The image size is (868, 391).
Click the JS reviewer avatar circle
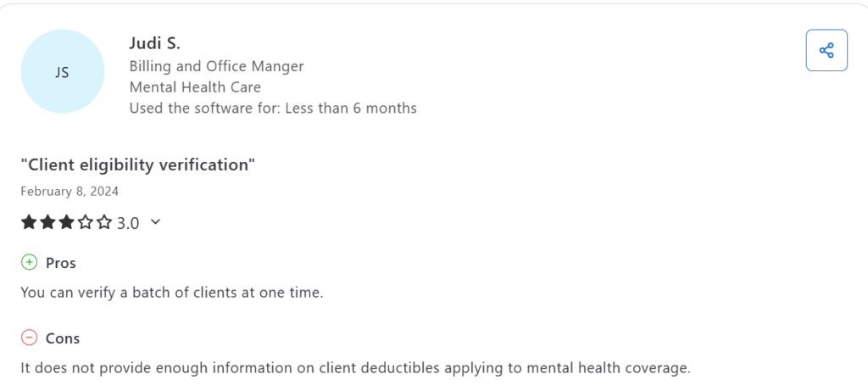click(x=62, y=72)
